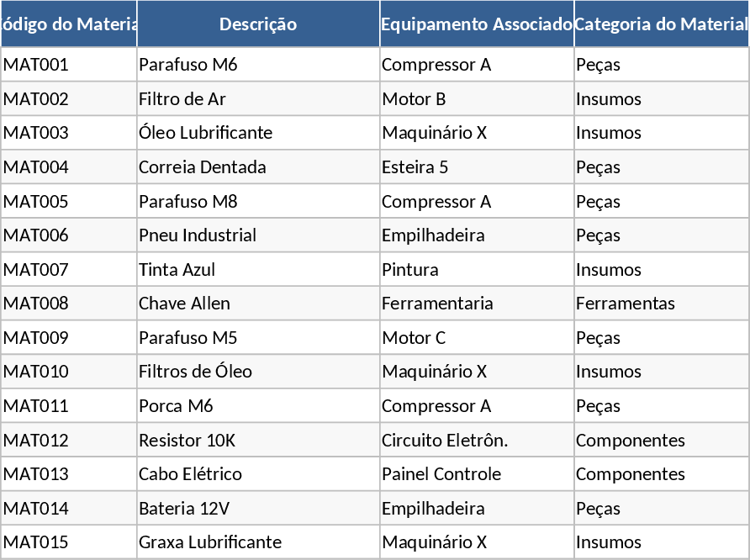This screenshot has width=750, height=560.
Task: Select the Bateria 12V cell
Action: [x=258, y=509]
